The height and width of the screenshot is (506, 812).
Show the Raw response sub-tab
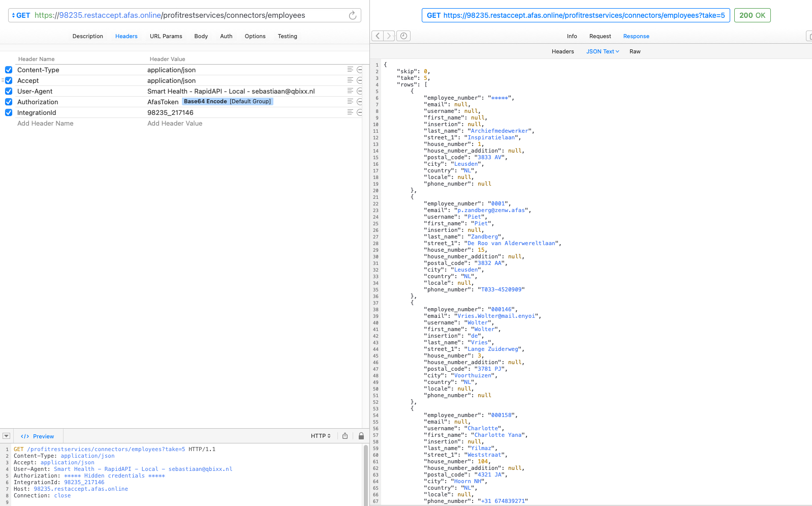pyautogui.click(x=635, y=51)
